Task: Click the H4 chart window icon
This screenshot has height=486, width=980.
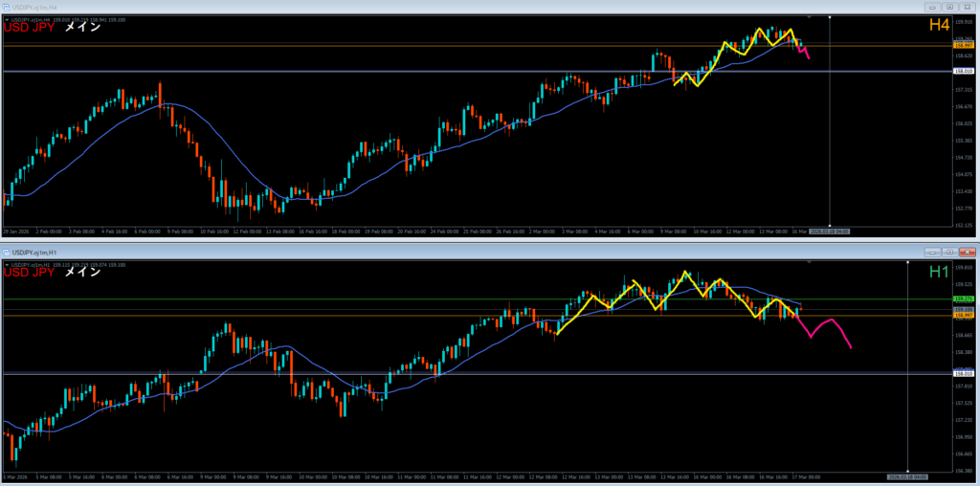Action: (x=7, y=6)
